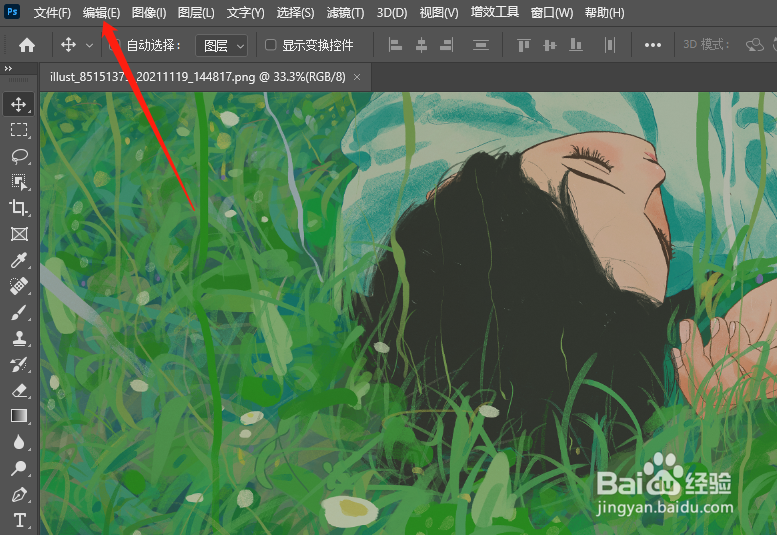This screenshot has height=535, width=777.
Task: Click the Home icon in options bar
Action: point(27,46)
